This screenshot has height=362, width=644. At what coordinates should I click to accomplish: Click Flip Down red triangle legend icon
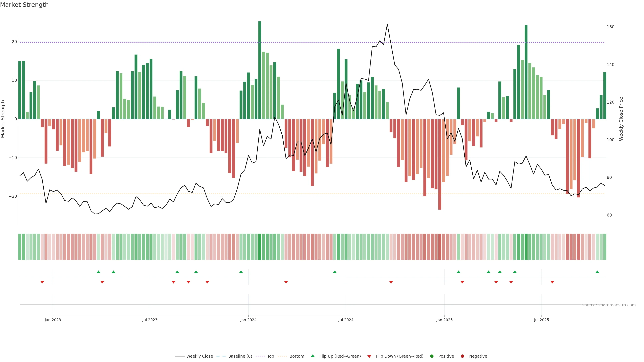tap(369, 356)
